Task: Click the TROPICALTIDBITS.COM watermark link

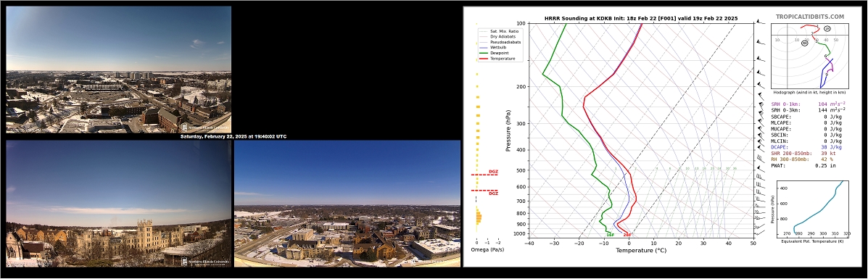Action: click(x=809, y=17)
